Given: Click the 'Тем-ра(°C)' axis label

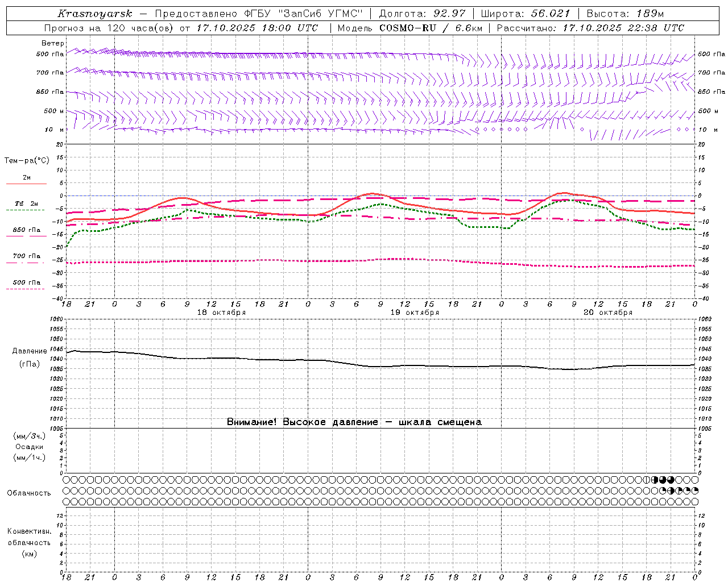Looking at the screenshot, I should (x=27, y=161).
